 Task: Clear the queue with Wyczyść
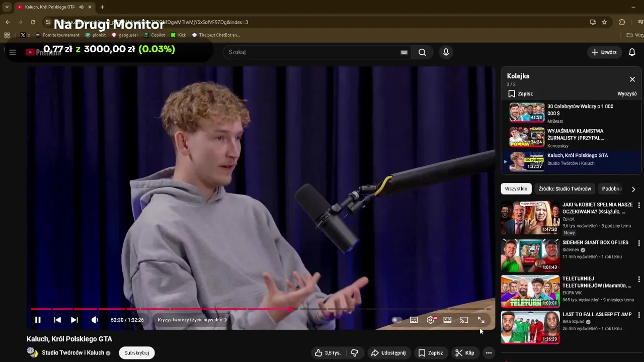(x=627, y=94)
